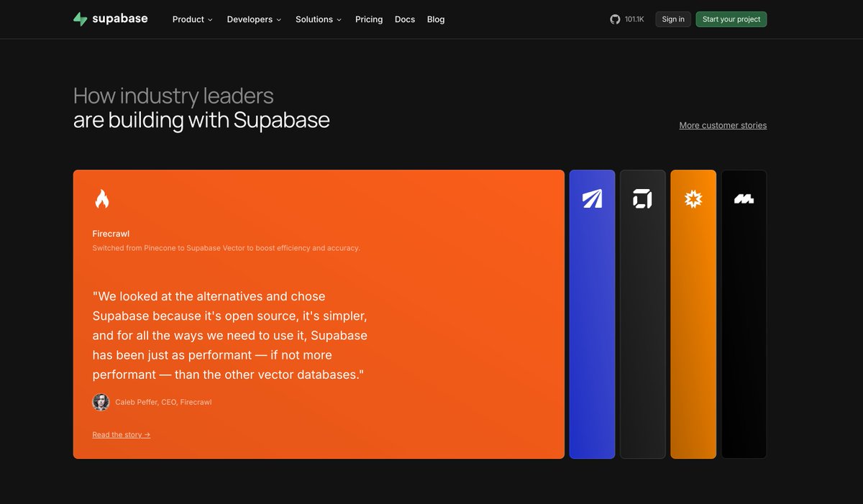Open More customer stories link

coord(723,125)
